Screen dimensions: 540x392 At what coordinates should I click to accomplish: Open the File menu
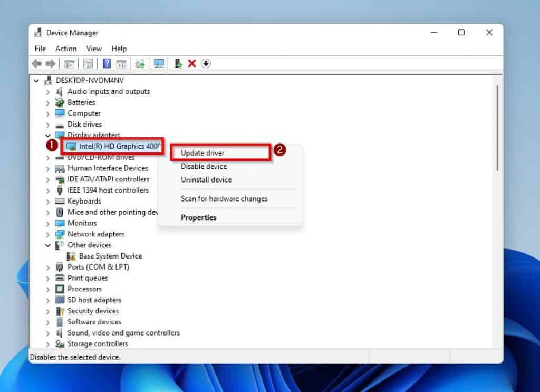coord(40,49)
